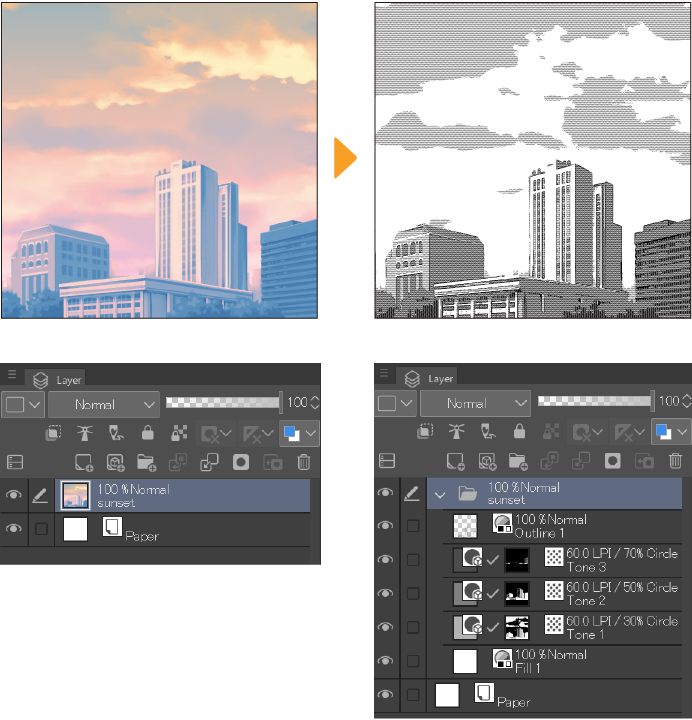692x720 pixels.
Task: Click New Vector Layer icon in right panel
Action: pyautogui.click(x=488, y=462)
